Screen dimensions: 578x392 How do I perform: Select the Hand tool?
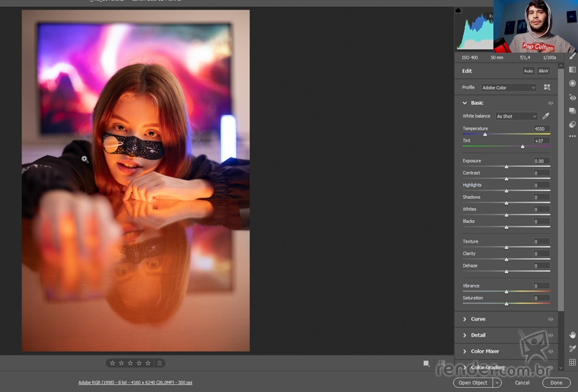click(x=572, y=335)
